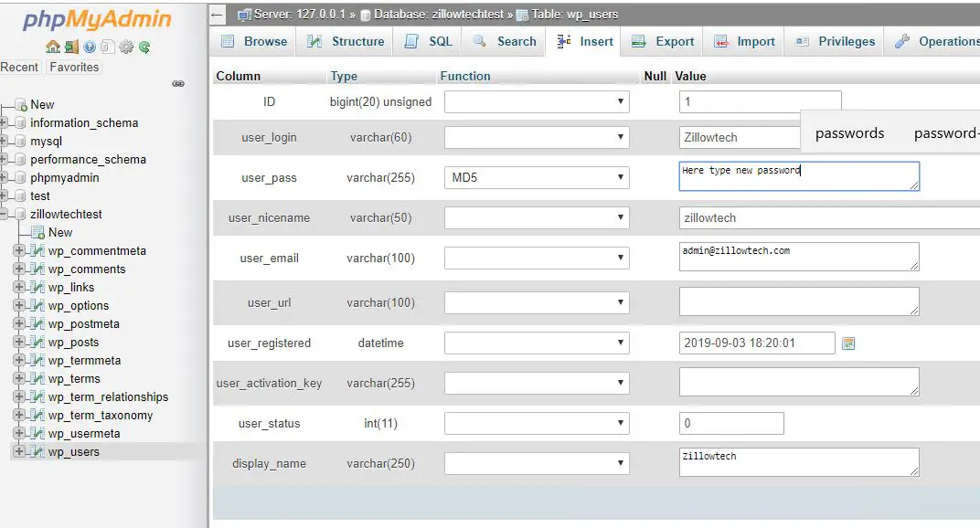Open function dropdown for user_email row
This screenshot has height=528, width=980.
coord(537,259)
